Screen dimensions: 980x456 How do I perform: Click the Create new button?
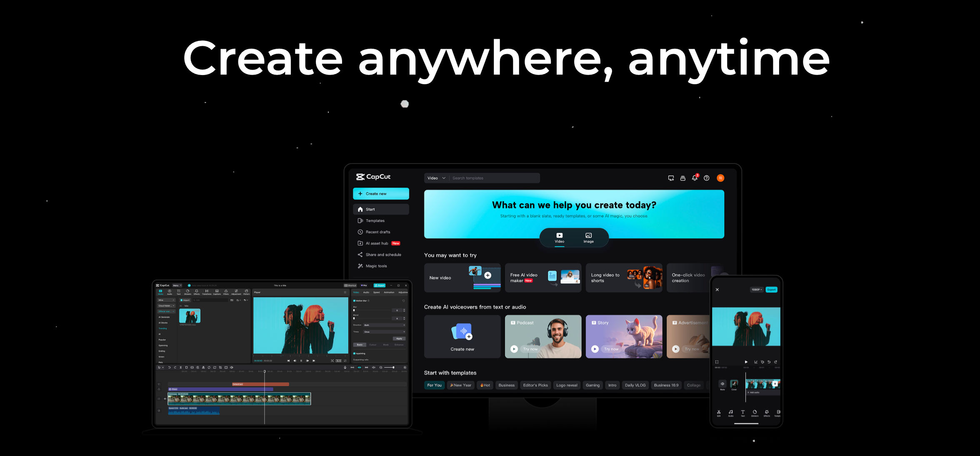click(x=380, y=193)
